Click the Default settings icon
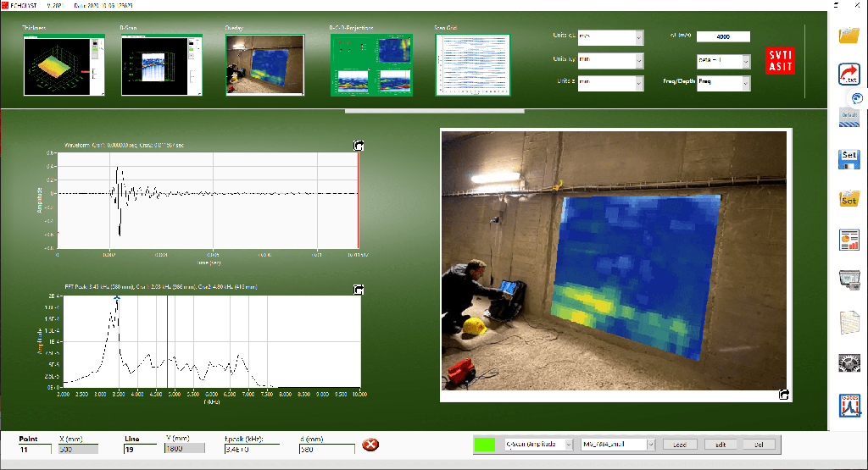 (849, 113)
